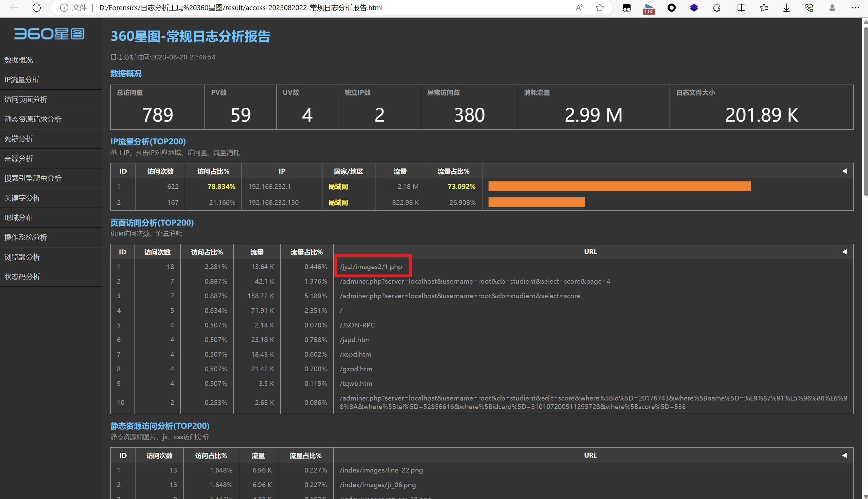Select 死链分析 in the sidebar

pos(51,139)
